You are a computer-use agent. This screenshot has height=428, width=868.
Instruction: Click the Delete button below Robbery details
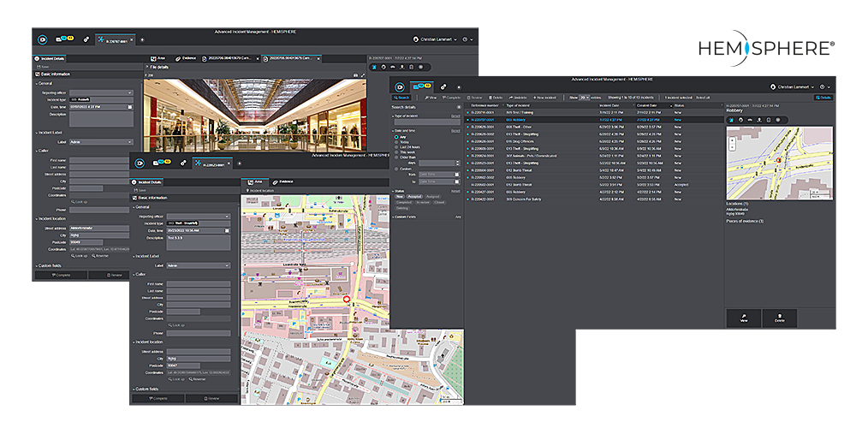coord(780,318)
